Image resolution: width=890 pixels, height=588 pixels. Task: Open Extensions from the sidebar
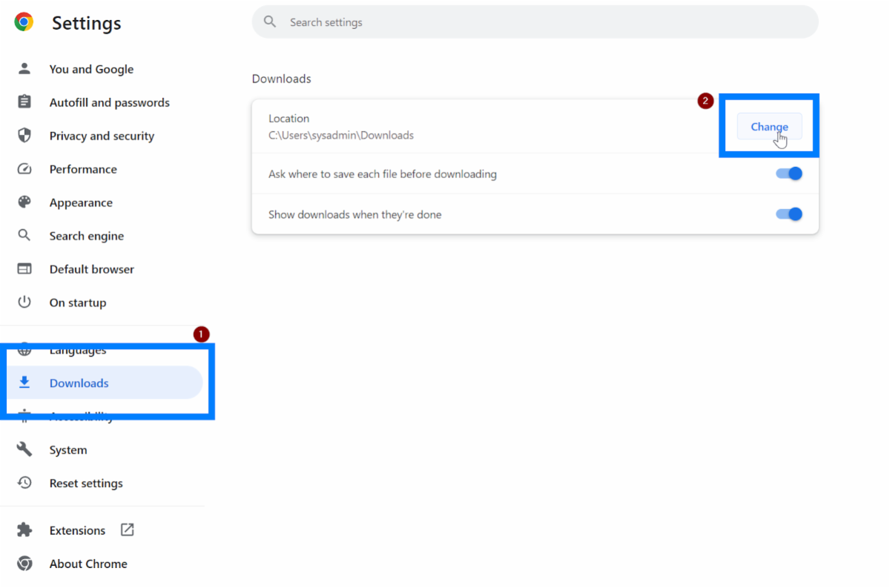77,530
